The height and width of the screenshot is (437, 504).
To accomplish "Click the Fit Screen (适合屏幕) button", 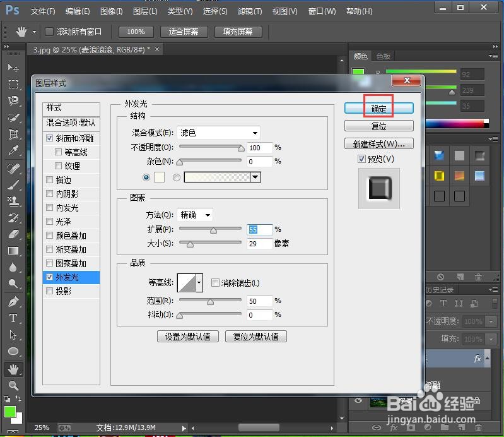I will tap(184, 32).
